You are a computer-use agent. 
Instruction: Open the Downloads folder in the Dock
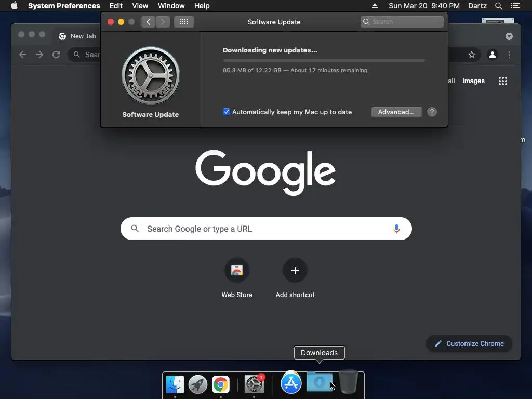[320, 382]
